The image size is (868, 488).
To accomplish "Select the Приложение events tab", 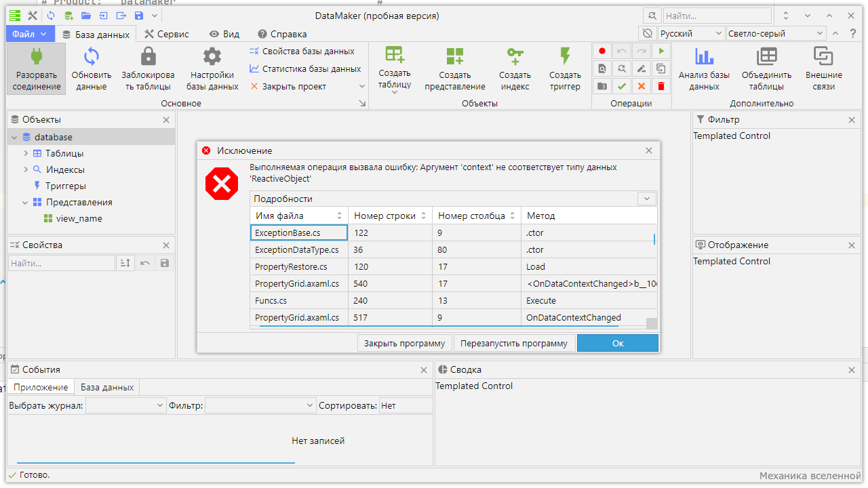I will [41, 387].
